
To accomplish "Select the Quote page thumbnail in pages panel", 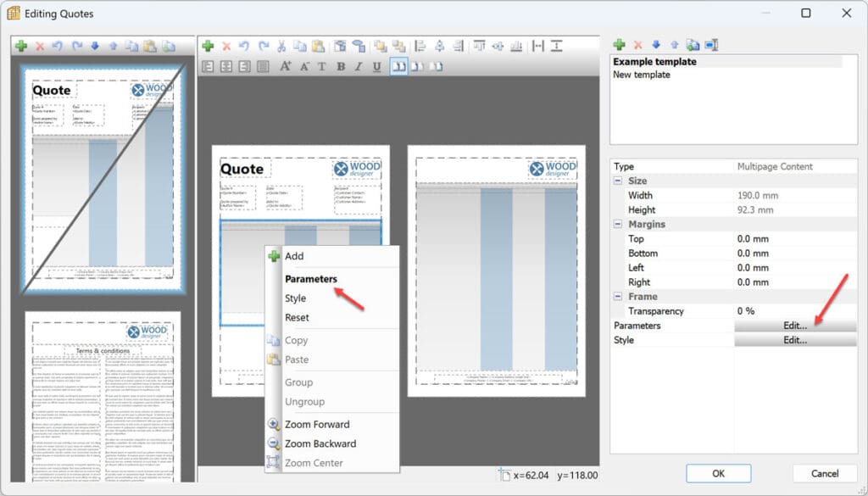I will (103, 180).
